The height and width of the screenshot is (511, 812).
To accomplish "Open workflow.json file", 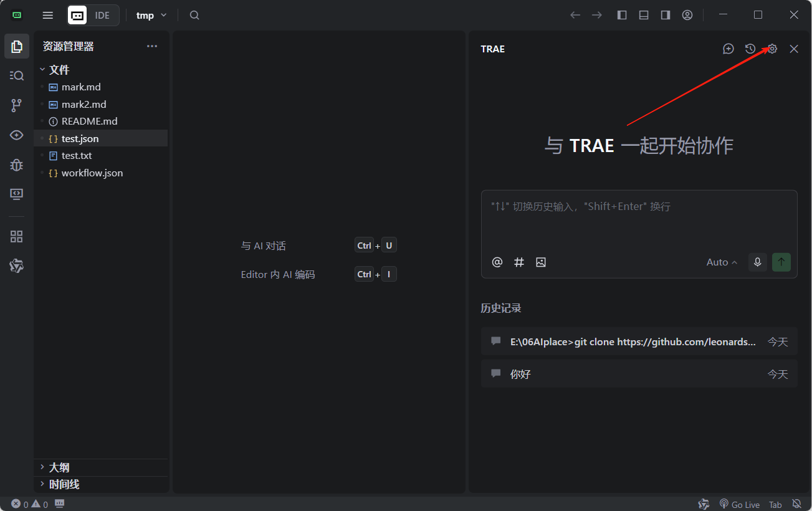I will (101, 173).
